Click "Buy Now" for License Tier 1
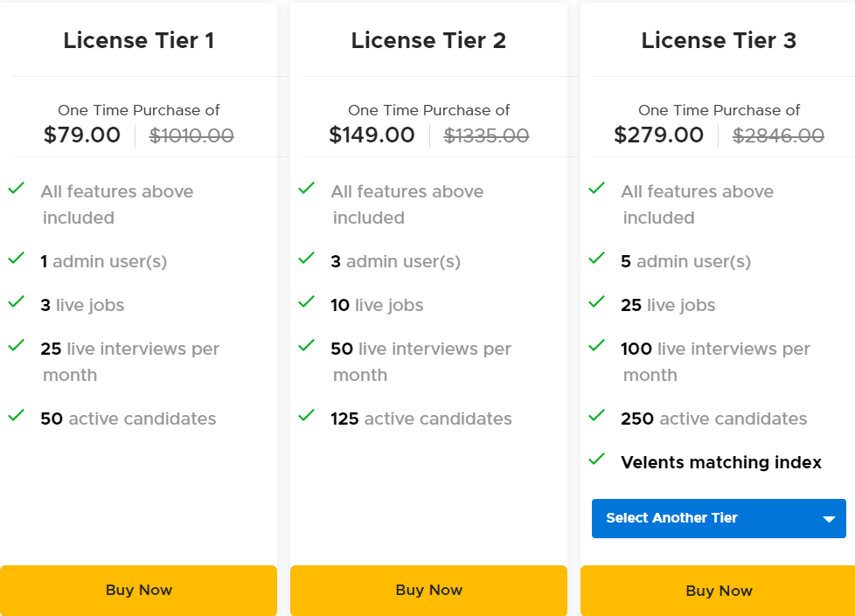 coord(138,590)
